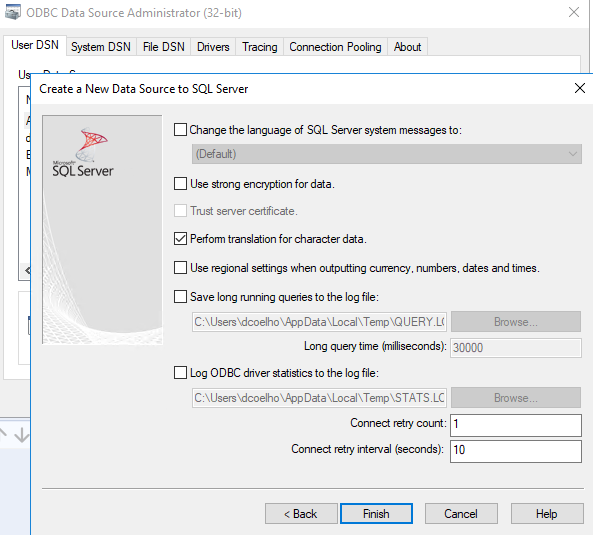Focus the Connect retry count field
Screen dimensions: 593x535
tap(516, 425)
